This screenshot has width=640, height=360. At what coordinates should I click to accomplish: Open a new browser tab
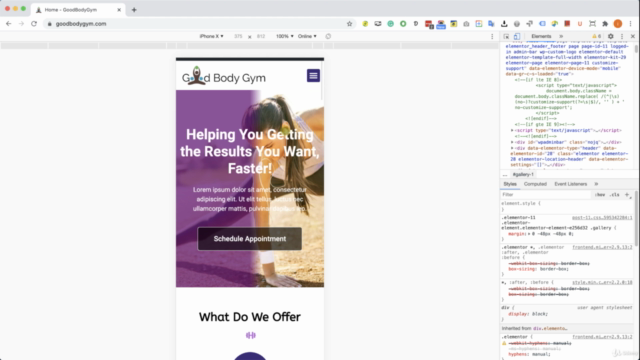click(x=134, y=10)
